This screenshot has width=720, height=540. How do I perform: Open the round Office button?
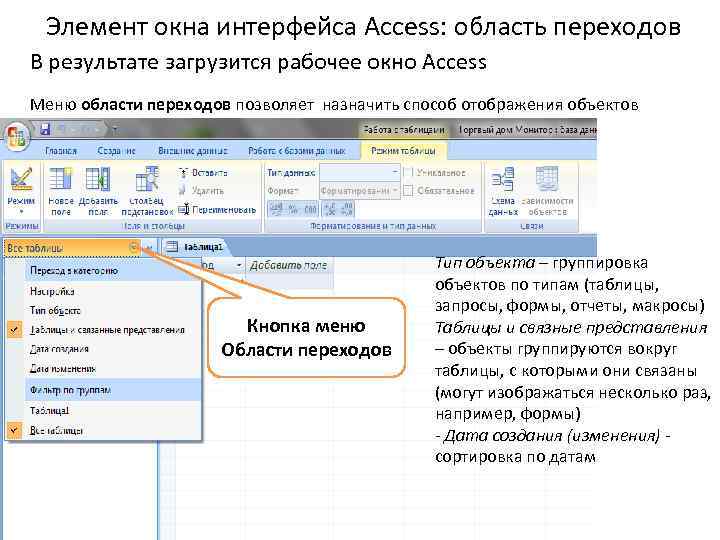pos(16,136)
